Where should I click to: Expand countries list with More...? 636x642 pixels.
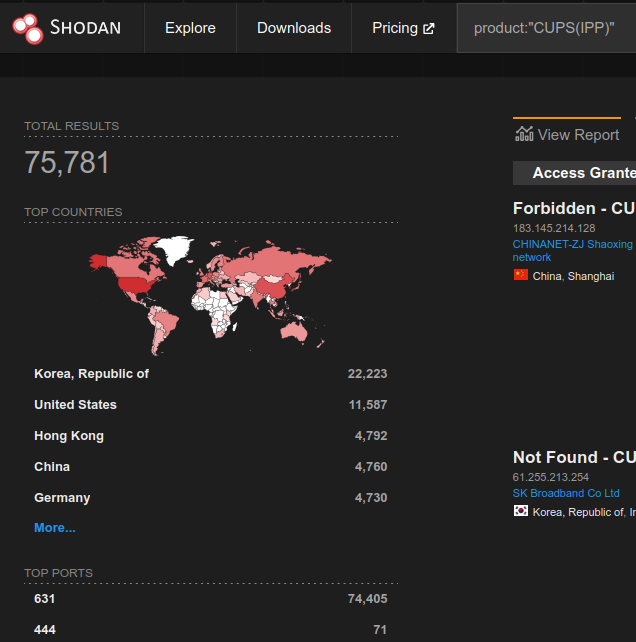(x=54, y=528)
